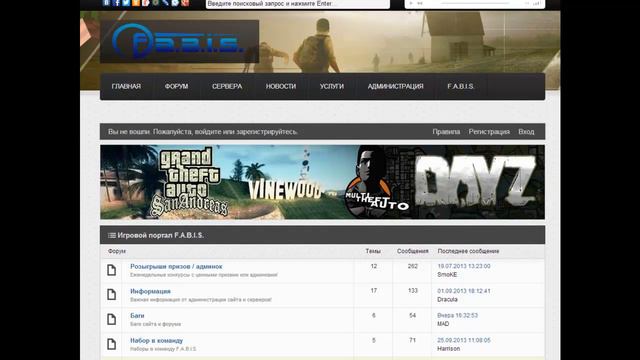Open last post dated 01.09.2013 18:12:41
Image resolution: width=640 pixels, height=360 pixels.
464,291
